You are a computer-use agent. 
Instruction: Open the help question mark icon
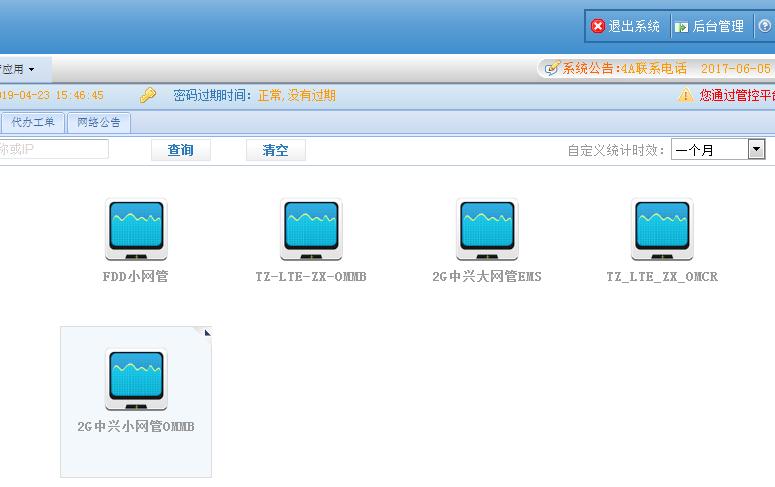(765, 26)
